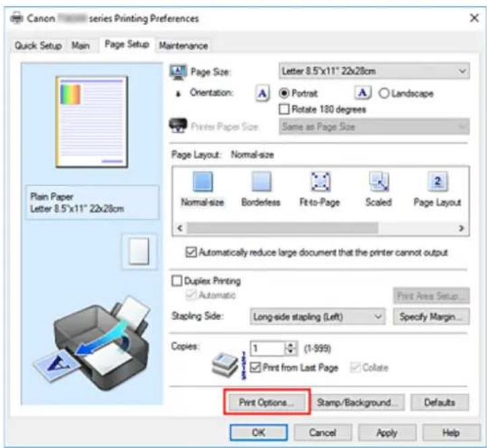This screenshot has width=487, height=448.
Task: Open Help for printing preferences
Action: [x=451, y=433]
